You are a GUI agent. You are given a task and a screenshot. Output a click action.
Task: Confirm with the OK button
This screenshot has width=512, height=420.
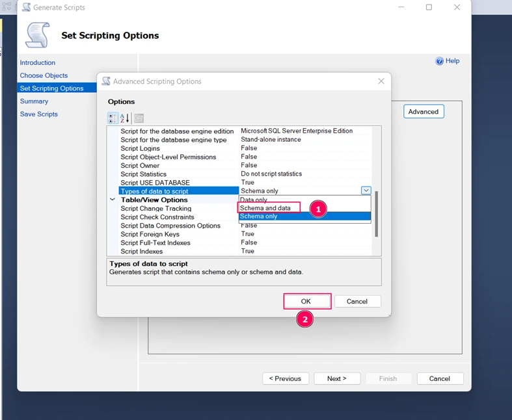[306, 301]
